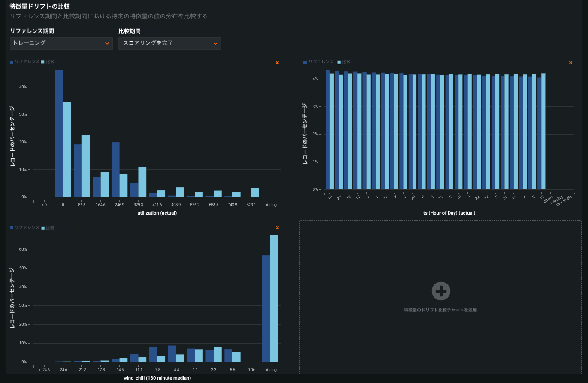Viewport: 588px width, 383px height.
Task: Click the plus icon to add comparison chart
Action: (440, 291)
